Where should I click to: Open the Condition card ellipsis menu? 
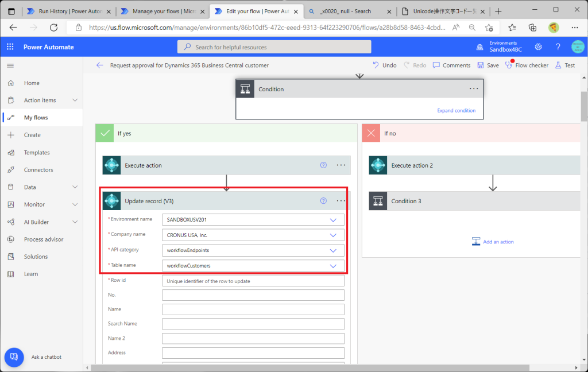[474, 89]
